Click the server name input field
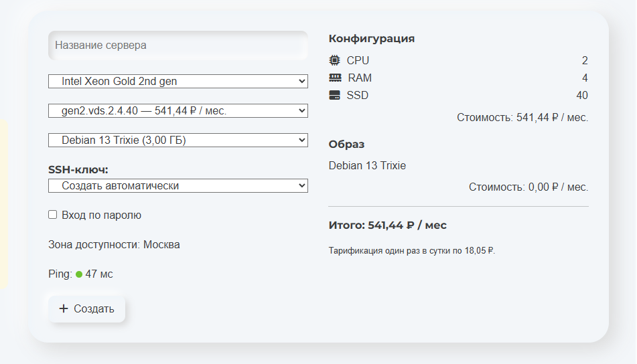The image size is (637, 364). [178, 45]
